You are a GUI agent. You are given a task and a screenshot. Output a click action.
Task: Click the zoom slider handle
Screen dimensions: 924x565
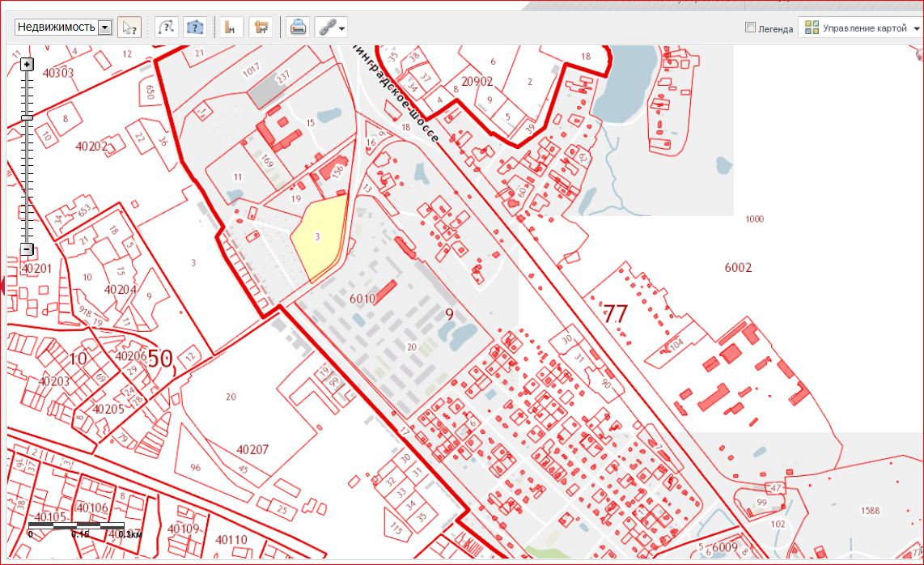[27, 117]
